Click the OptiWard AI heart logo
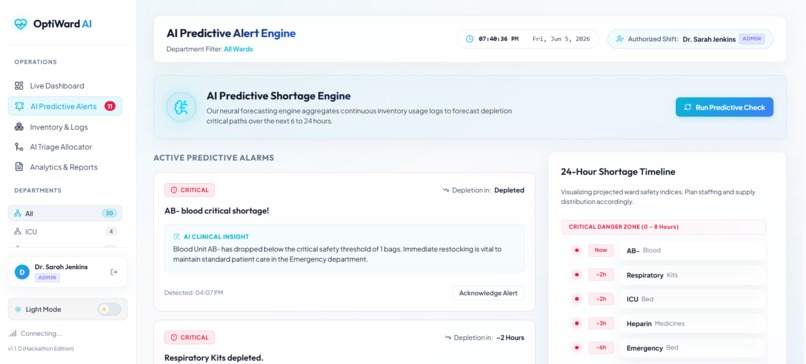This screenshot has width=806, height=364. (x=21, y=24)
